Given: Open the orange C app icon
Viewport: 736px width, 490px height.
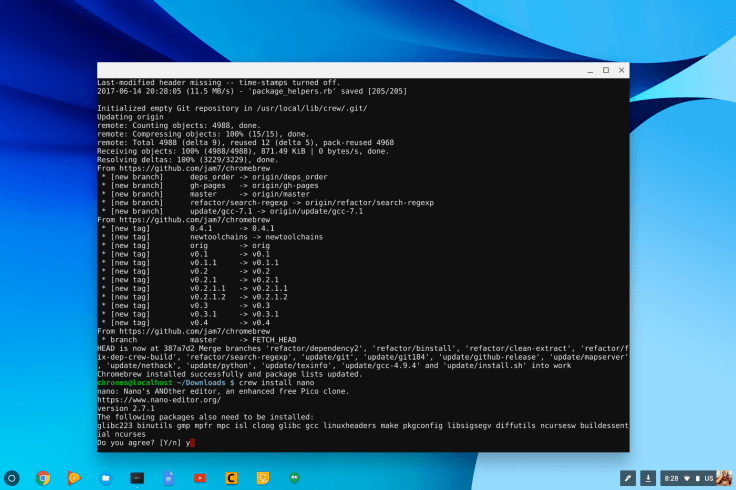Looking at the screenshot, I should [230, 478].
